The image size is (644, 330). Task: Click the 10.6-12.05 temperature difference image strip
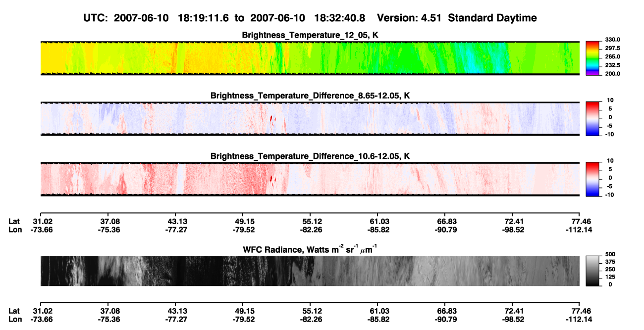(x=310, y=179)
